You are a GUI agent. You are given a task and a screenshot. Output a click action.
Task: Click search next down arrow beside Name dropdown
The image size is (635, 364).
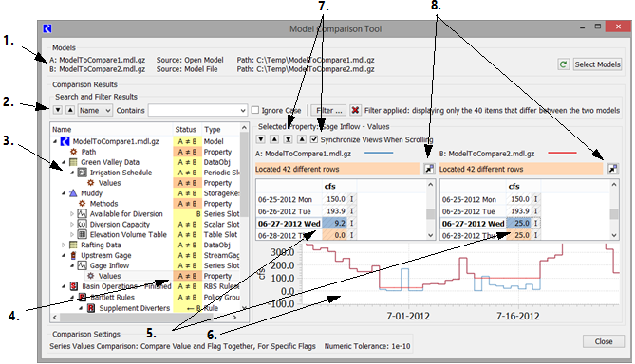tap(58, 110)
